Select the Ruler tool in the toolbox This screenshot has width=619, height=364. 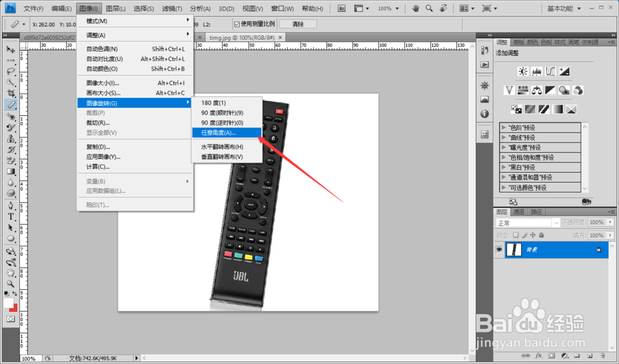[11, 104]
